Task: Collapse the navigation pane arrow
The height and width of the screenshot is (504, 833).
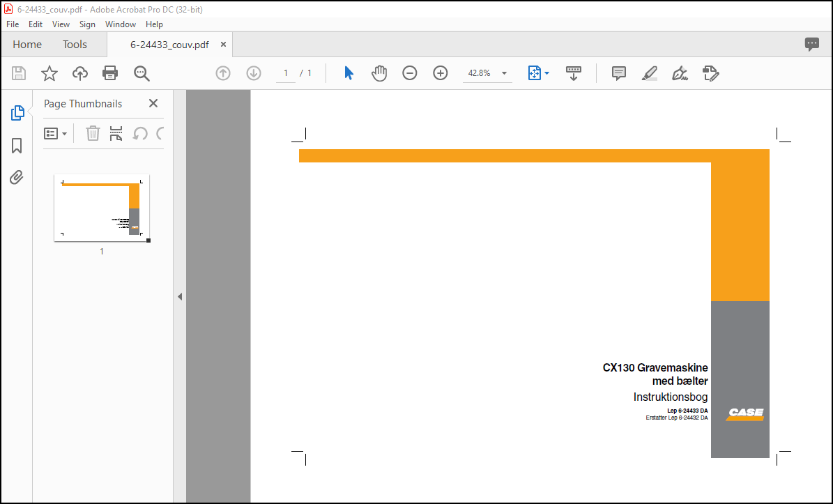Action: [x=180, y=296]
